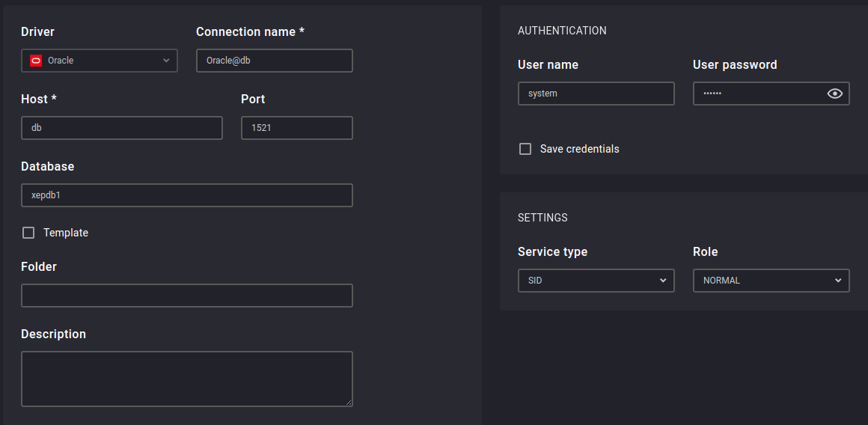
Task: Click into the Host field containing db
Action: (x=121, y=128)
